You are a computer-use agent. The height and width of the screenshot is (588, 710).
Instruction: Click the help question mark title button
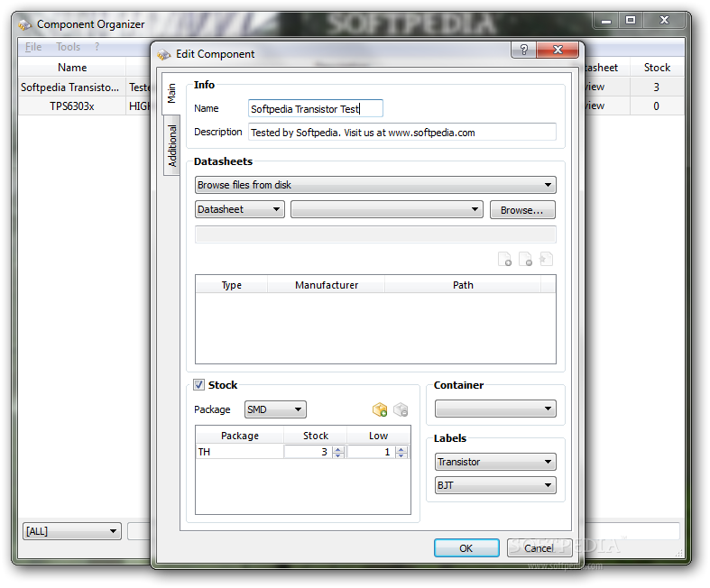click(524, 50)
